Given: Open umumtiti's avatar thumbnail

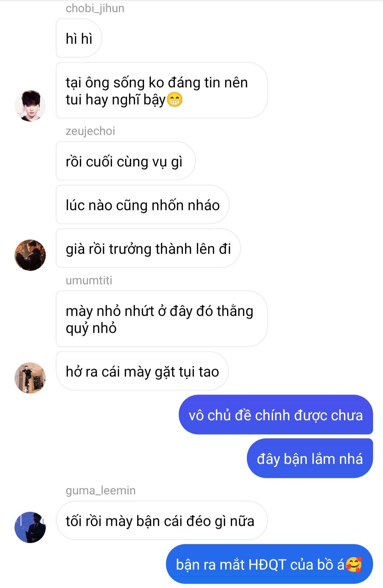Looking at the screenshot, I should [x=30, y=378].
